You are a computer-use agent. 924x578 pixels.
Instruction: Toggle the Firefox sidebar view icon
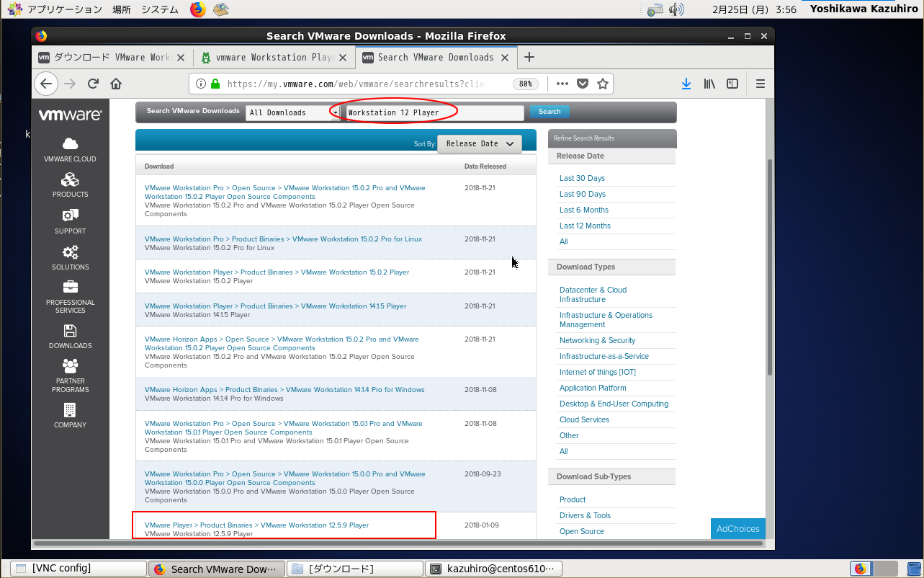tap(732, 84)
